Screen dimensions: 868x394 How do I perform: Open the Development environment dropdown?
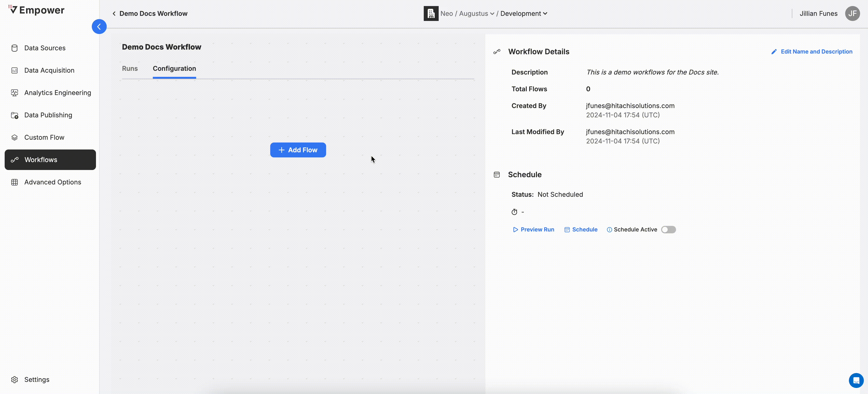point(524,14)
